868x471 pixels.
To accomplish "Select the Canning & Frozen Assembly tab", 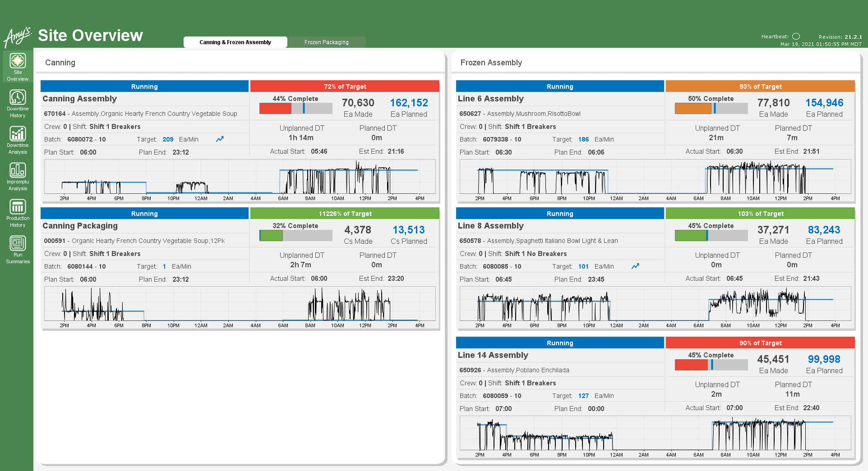I will pyautogui.click(x=235, y=42).
